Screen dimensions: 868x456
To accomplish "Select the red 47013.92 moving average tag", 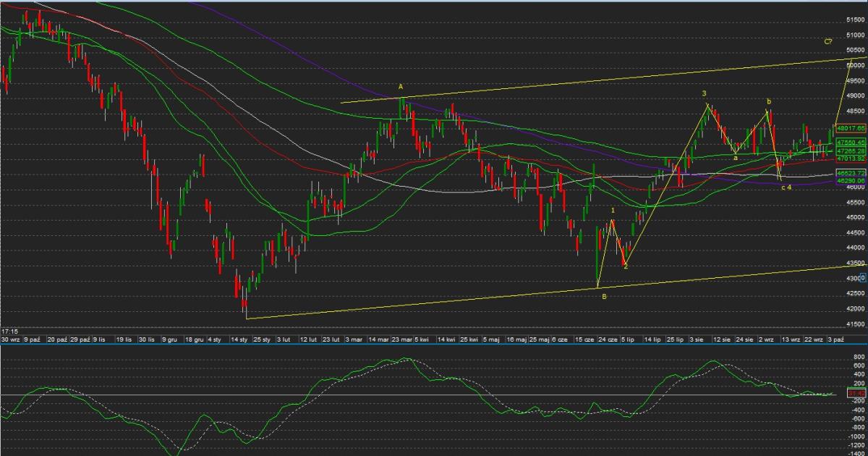I will 851,158.
